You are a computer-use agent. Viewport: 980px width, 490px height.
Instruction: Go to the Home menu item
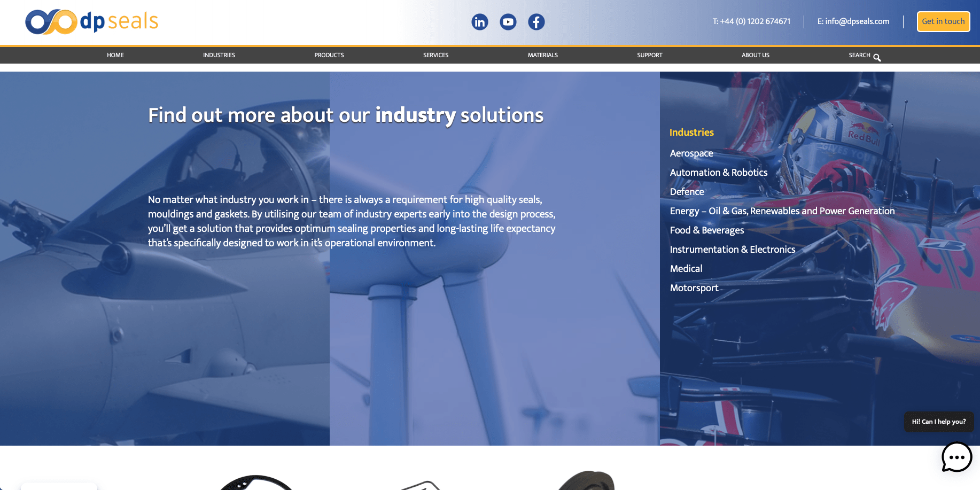[x=115, y=55]
